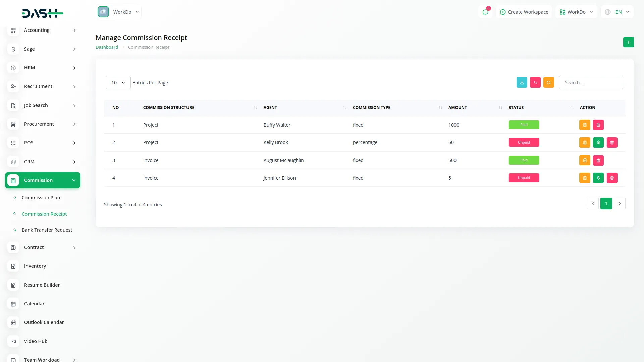Delete Jennifer Ellison's commission receipt via trash icon
This screenshot has width=644, height=362.
[612, 178]
